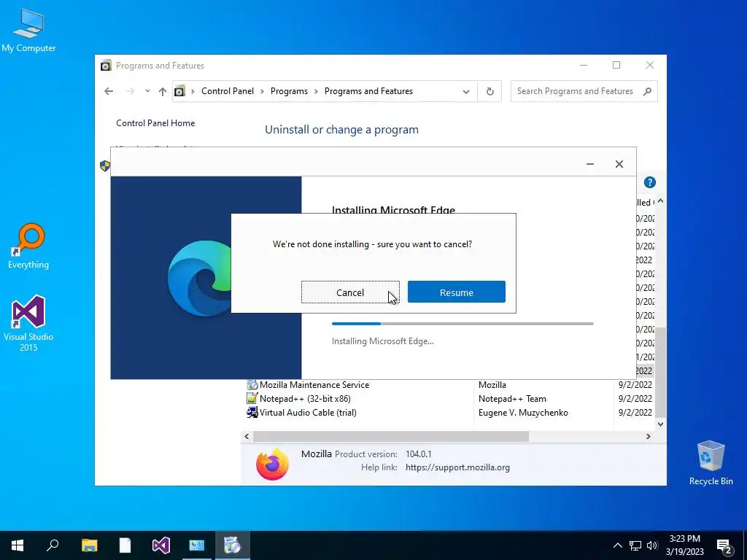Screen dimensions: 747x560
Task: Open the Recycle Bin desktop icon
Action: (x=711, y=463)
